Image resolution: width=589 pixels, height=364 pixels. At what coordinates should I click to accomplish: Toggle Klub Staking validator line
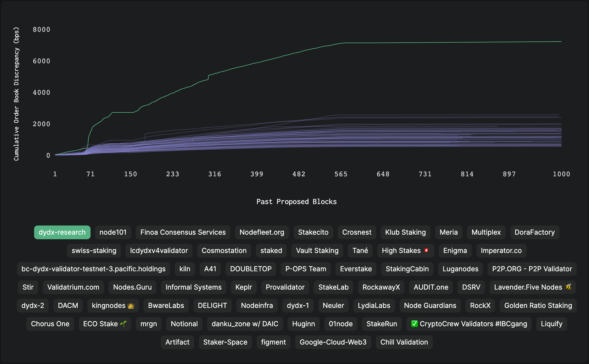tap(405, 232)
